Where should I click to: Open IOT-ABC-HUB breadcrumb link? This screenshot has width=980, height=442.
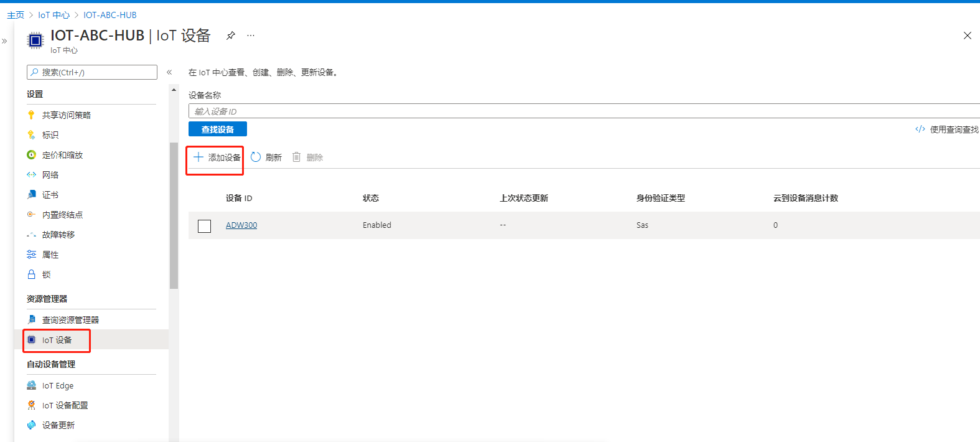(110, 15)
